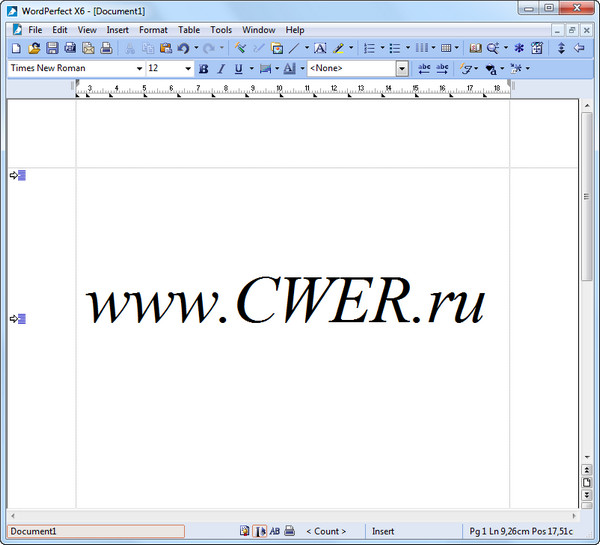The image size is (600, 545).
Task: Expand the Table QuickCreate arrow
Action: [457, 48]
